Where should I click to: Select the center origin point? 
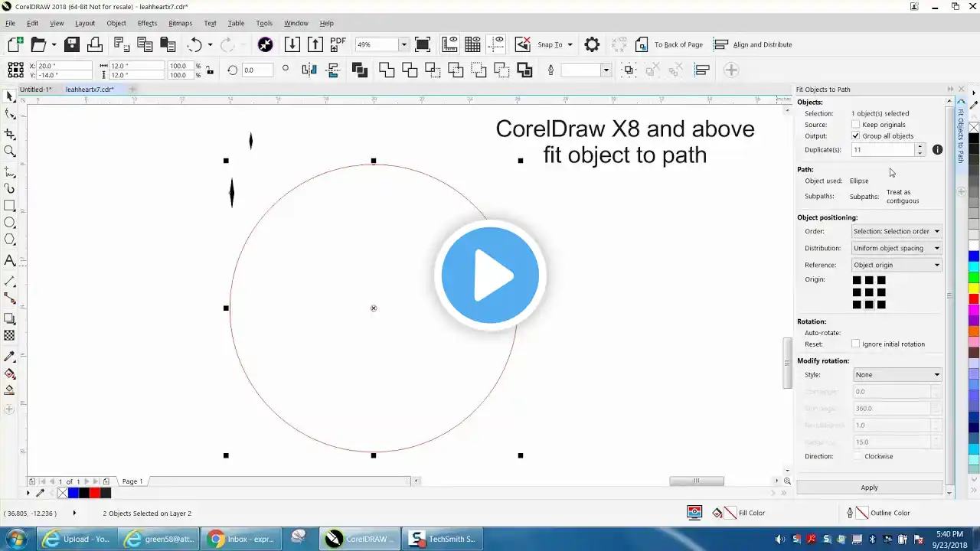869,292
